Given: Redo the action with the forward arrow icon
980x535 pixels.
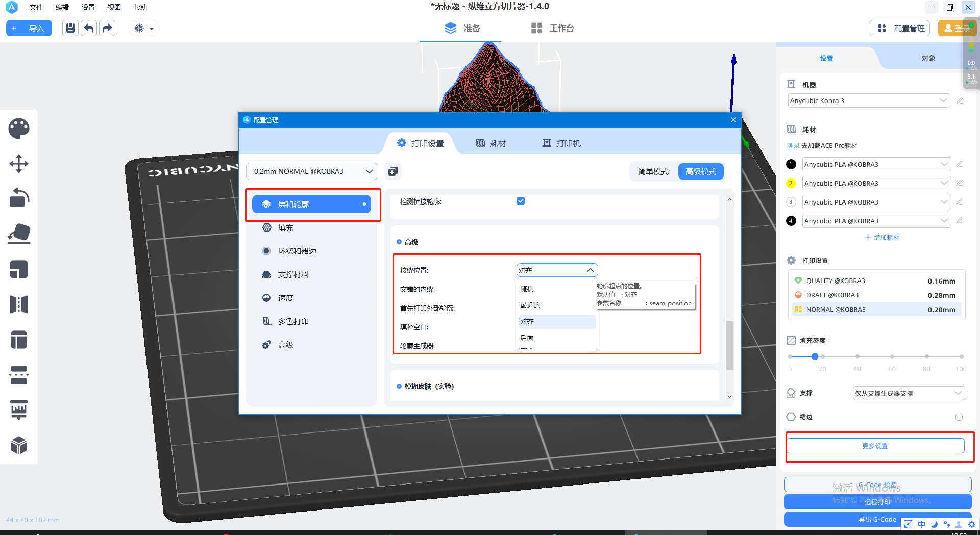Looking at the screenshot, I should pyautogui.click(x=107, y=28).
